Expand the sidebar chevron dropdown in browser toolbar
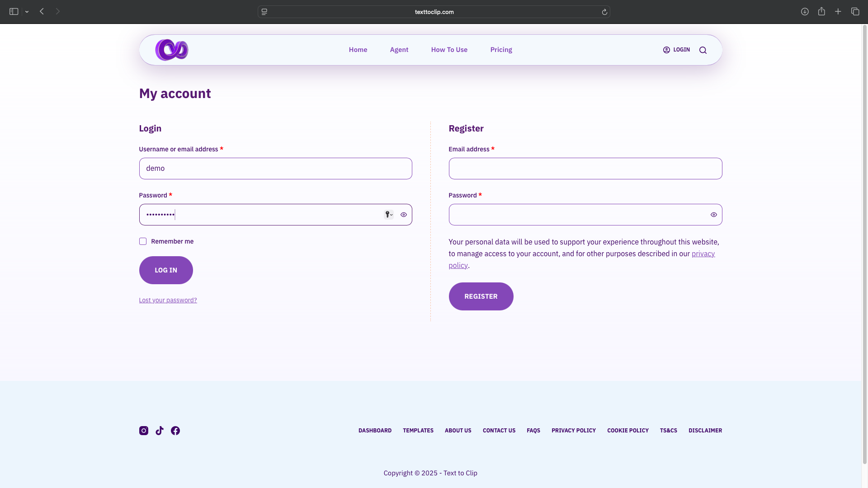This screenshot has width=868, height=488. pos(27,12)
